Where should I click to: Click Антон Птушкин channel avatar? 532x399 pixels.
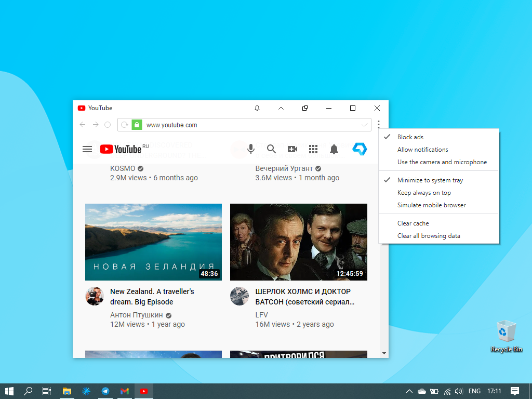click(x=95, y=296)
